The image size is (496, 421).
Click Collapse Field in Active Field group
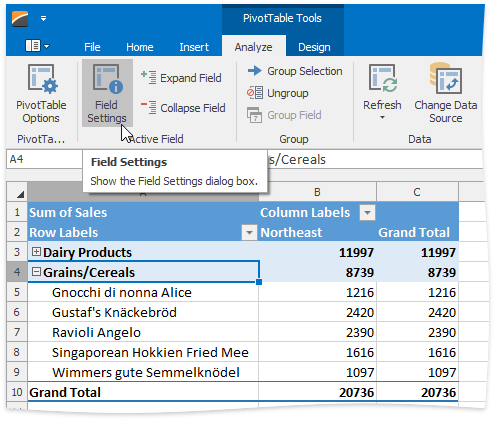tap(183, 108)
